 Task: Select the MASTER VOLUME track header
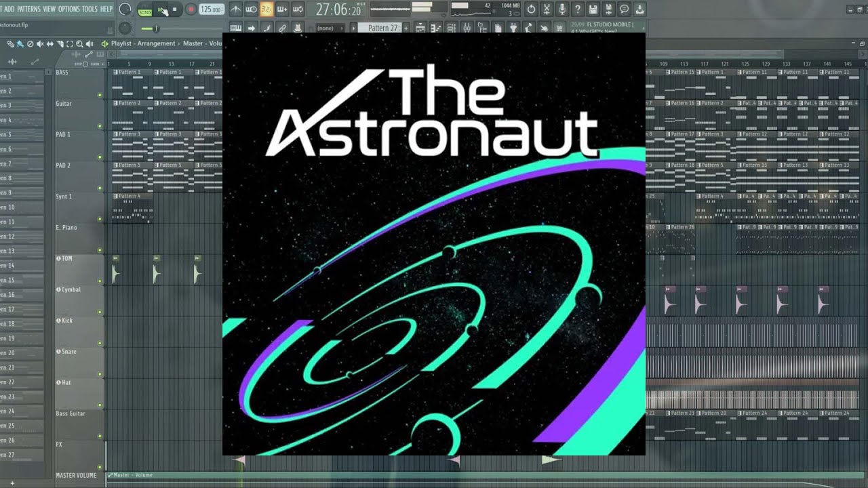pyautogui.click(x=79, y=476)
